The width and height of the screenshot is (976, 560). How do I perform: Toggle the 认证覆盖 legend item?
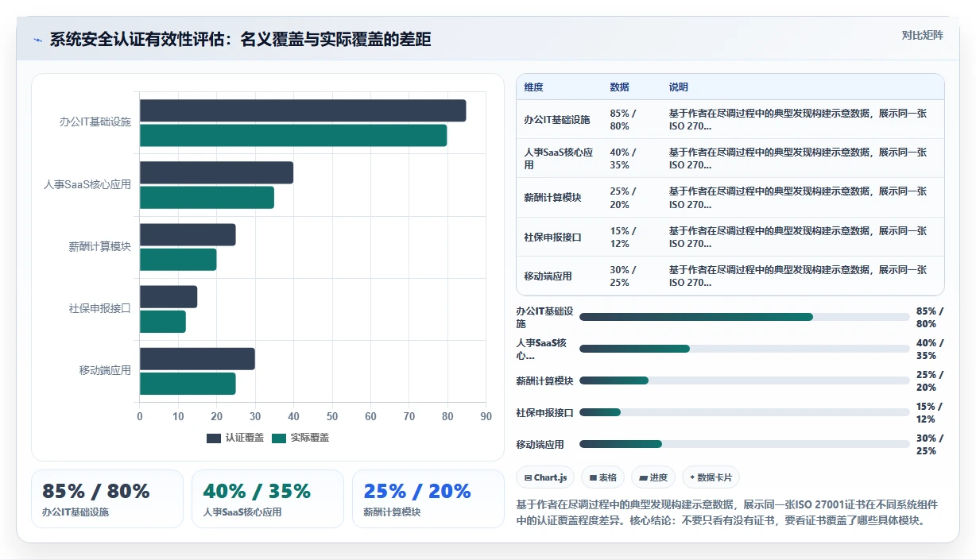(235, 438)
